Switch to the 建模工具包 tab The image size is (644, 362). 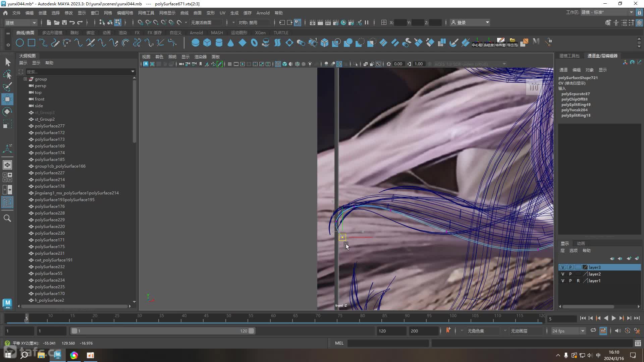point(570,56)
